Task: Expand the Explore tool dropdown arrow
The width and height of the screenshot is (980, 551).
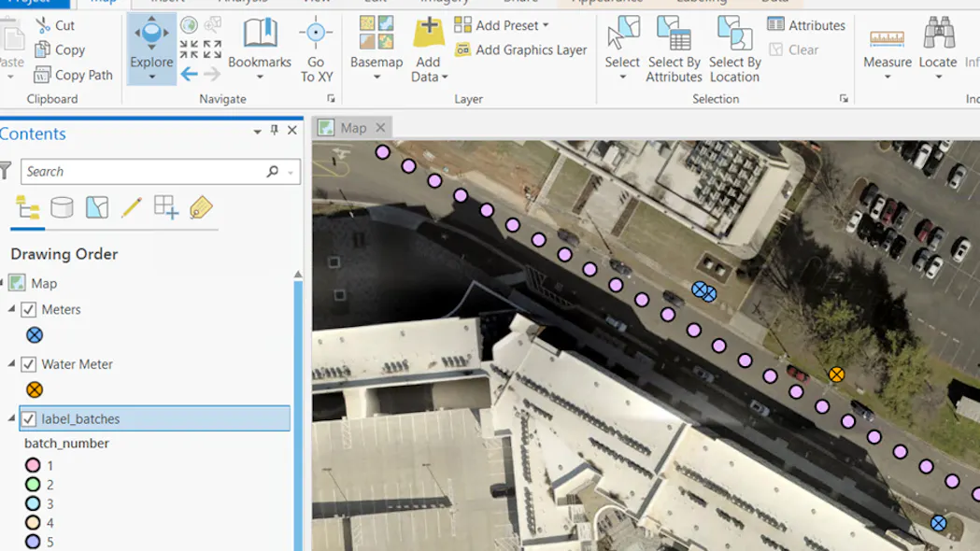Action: pyautogui.click(x=152, y=77)
